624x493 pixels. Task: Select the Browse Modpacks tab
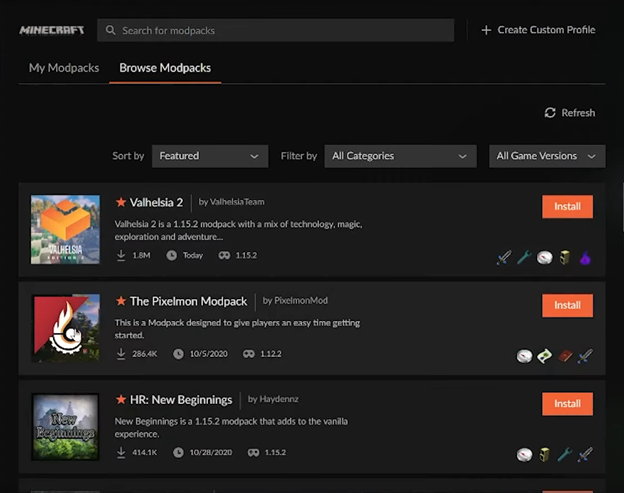(165, 68)
